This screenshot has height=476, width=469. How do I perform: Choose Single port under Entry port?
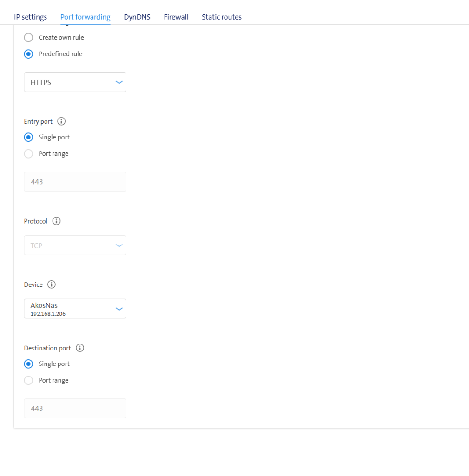tap(29, 137)
